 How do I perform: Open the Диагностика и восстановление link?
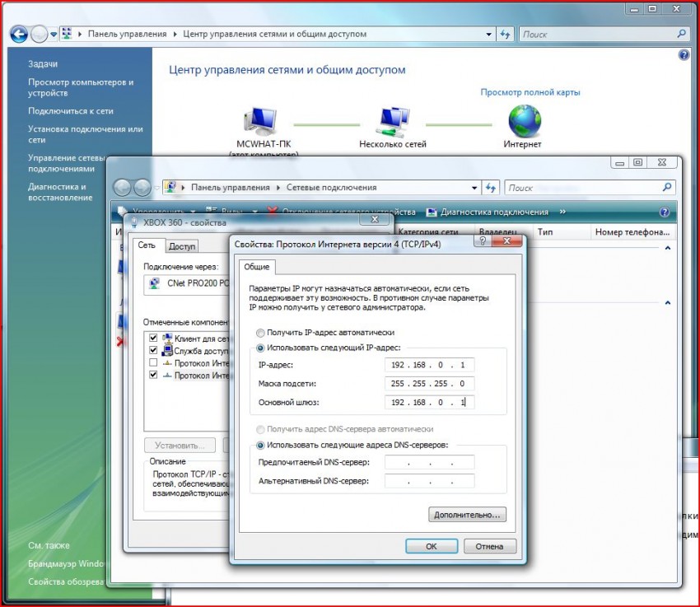pos(60,192)
